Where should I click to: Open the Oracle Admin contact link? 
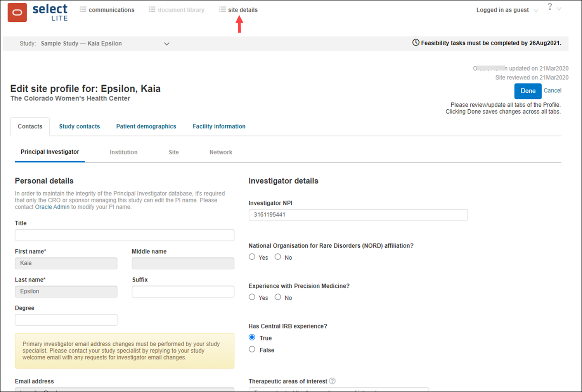coord(52,207)
